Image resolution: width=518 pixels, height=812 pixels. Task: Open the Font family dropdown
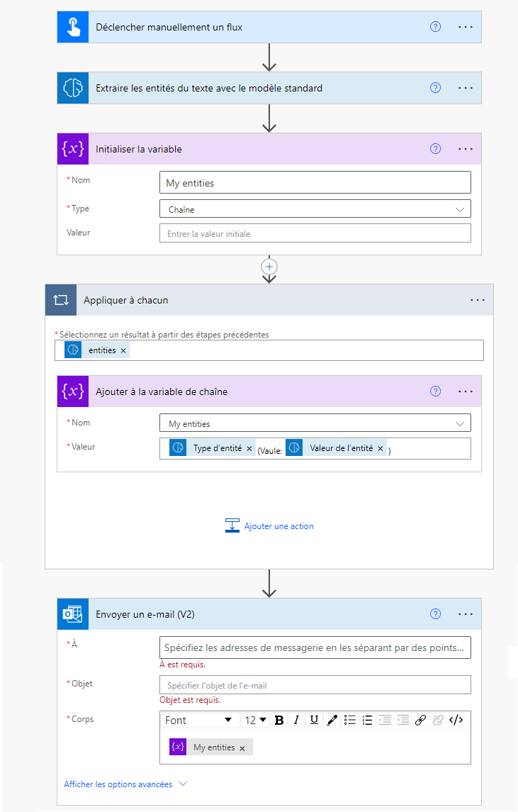[x=198, y=720]
